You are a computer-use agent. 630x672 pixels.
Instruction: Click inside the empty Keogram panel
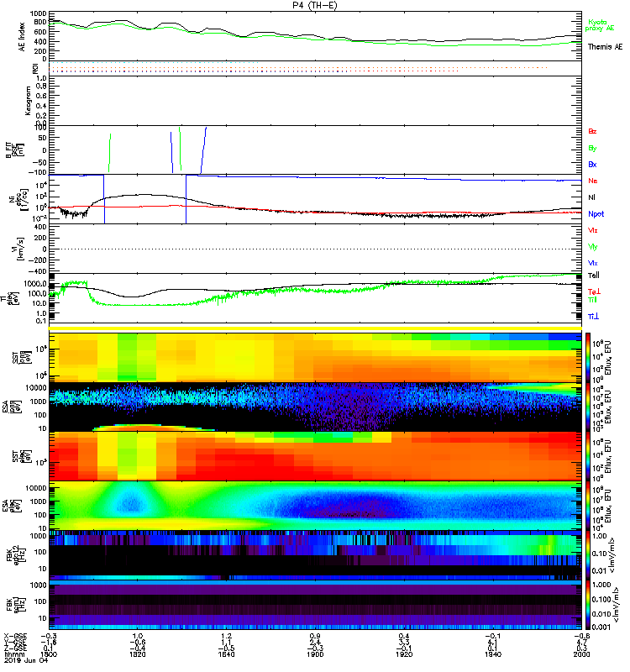pos(315,101)
